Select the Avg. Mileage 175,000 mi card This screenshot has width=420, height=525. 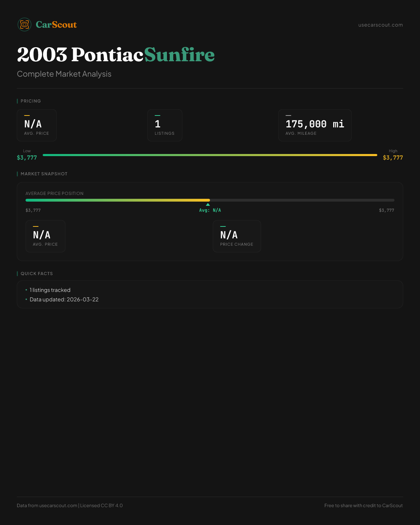tap(315, 125)
